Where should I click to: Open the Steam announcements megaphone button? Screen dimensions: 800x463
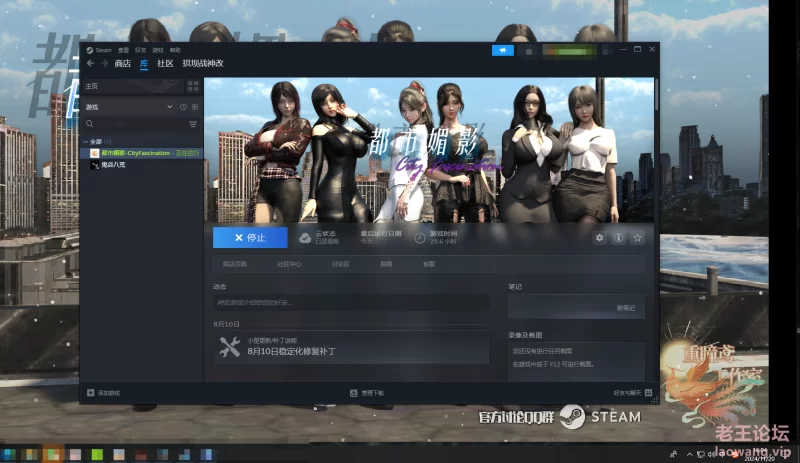[503, 50]
